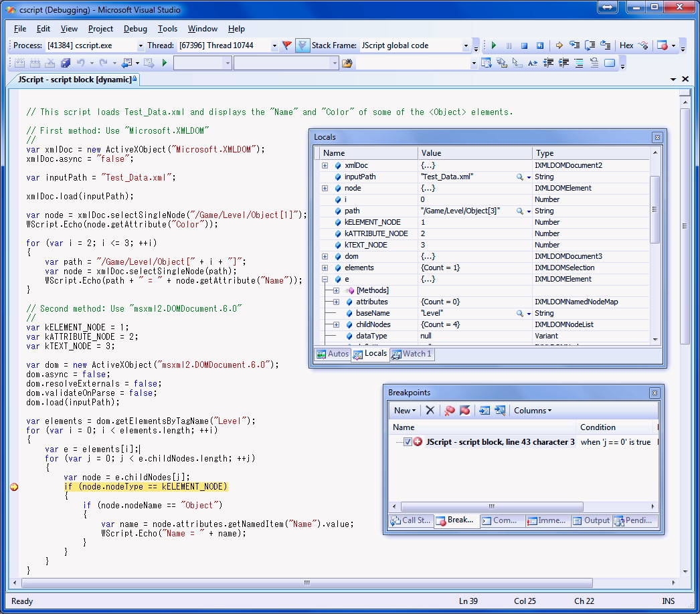This screenshot has height=614, width=700.
Task: Switch to the Immediate window tab
Action: click(547, 520)
